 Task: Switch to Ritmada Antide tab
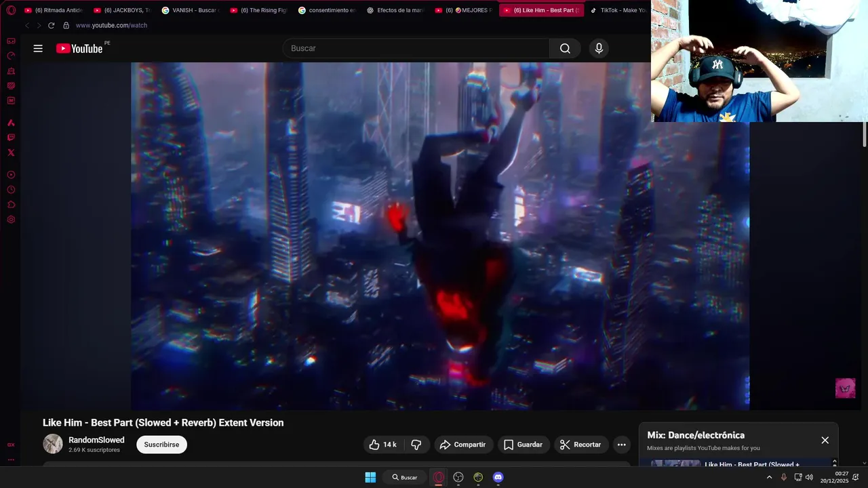(54, 10)
